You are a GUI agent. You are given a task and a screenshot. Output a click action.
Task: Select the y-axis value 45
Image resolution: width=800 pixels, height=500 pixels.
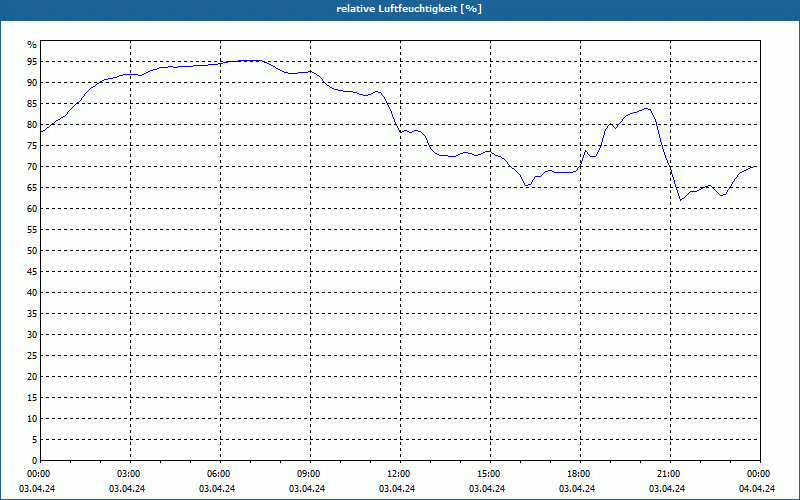32,271
